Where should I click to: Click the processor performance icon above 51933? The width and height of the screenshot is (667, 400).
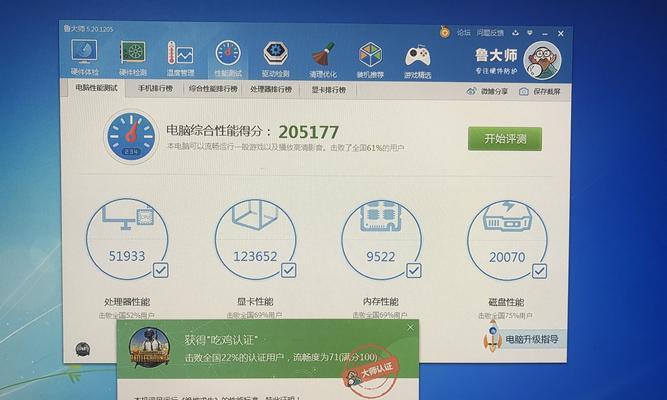click(128, 216)
